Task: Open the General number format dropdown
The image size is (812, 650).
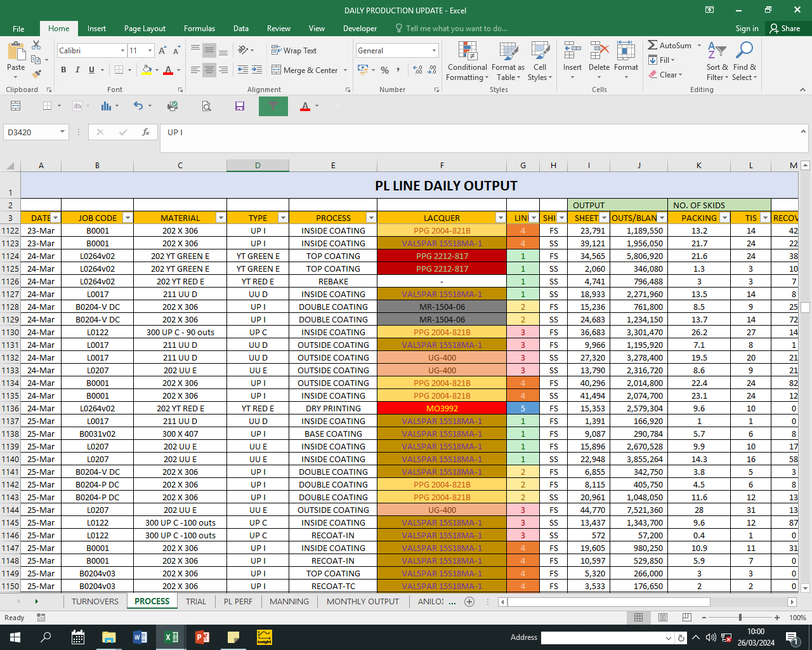Action: (434, 50)
